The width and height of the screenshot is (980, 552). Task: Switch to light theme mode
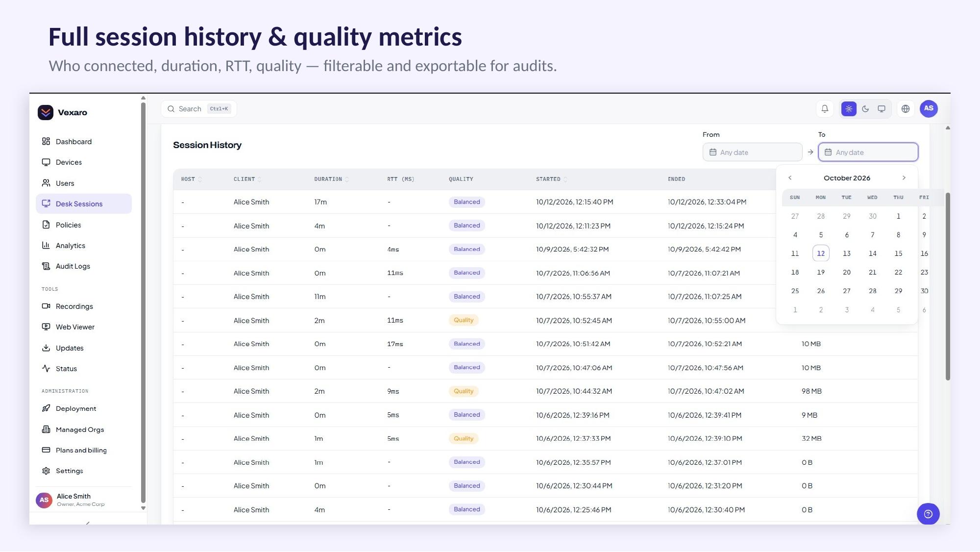tap(849, 109)
